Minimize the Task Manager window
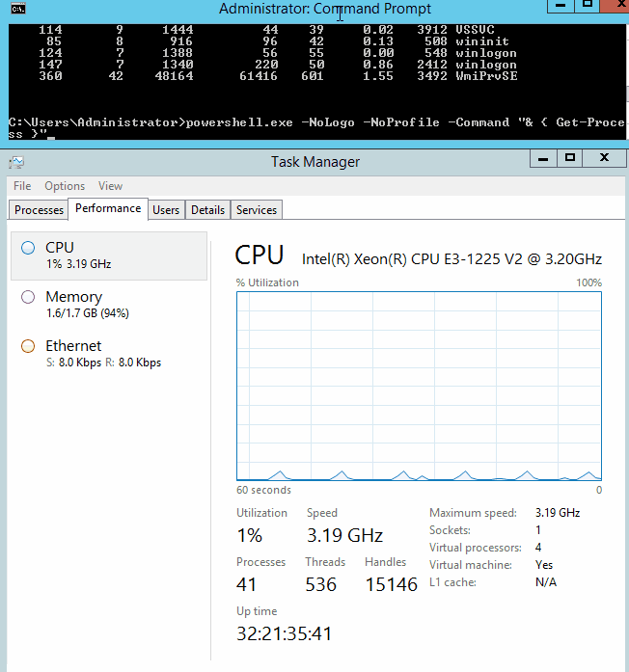This screenshot has width=629, height=672. coord(543,158)
